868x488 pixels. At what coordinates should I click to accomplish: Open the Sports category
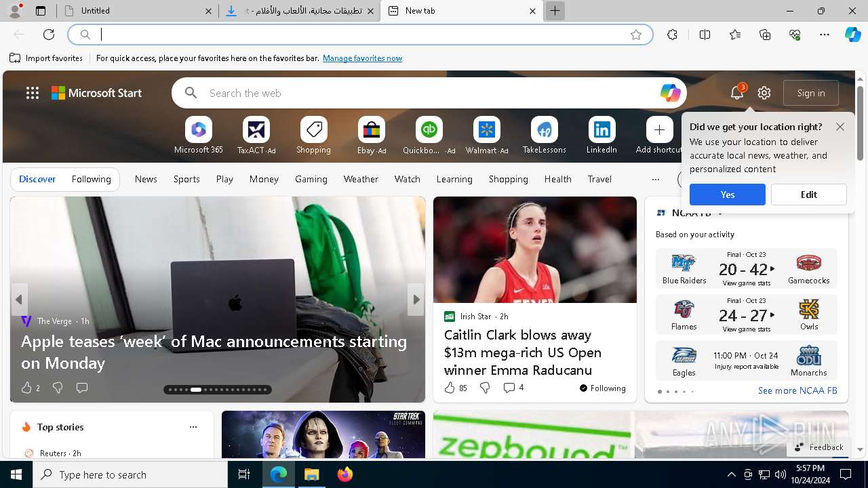(186, 179)
